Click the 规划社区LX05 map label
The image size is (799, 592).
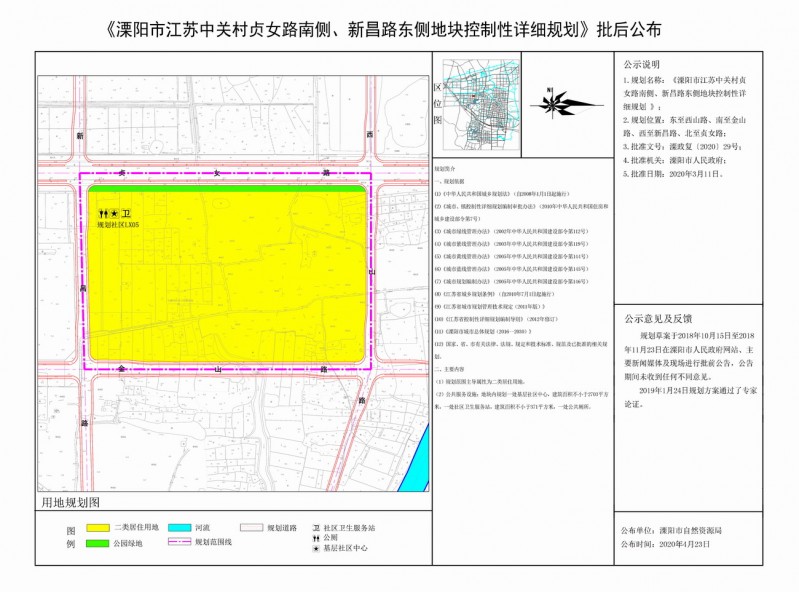118,224
